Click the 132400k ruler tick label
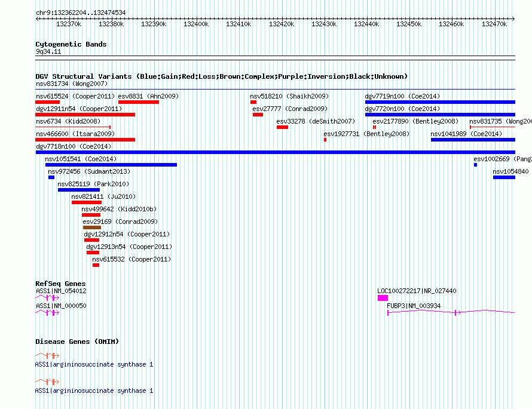 point(196,24)
